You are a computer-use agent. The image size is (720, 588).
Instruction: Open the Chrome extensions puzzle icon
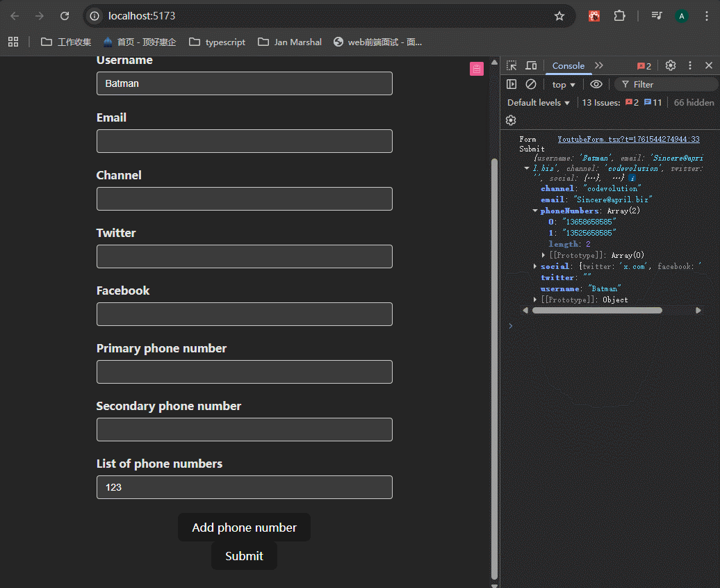pos(619,16)
